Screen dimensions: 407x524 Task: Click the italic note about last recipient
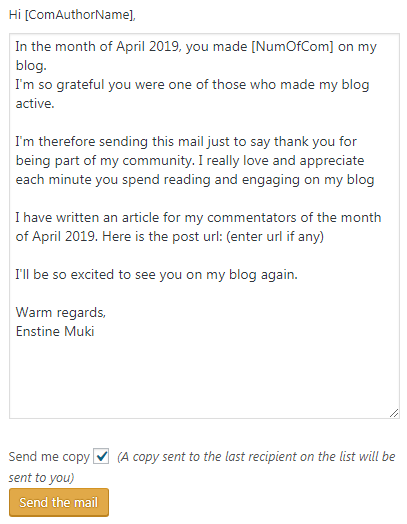(x=256, y=456)
